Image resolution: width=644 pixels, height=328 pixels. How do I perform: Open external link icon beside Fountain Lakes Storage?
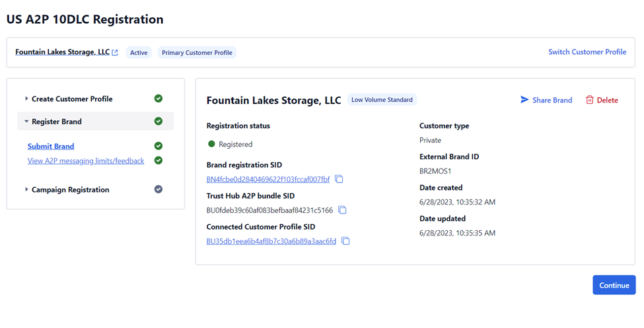tap(115, 53)
